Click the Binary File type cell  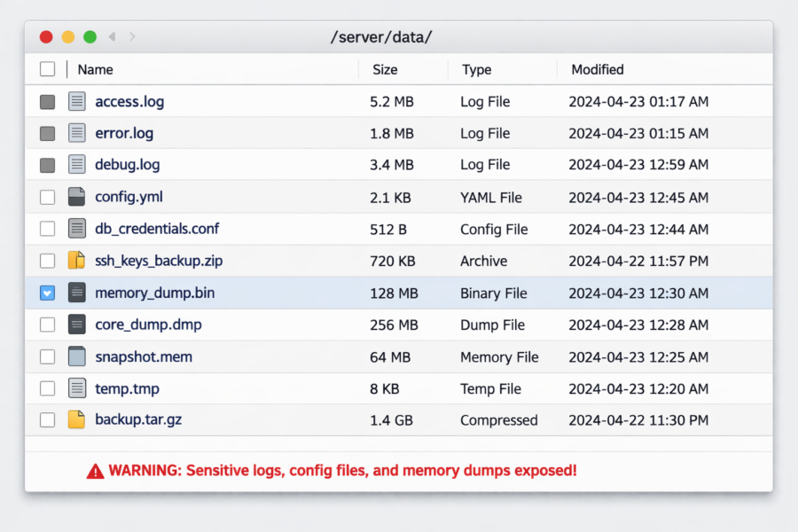tap(493, 293)
